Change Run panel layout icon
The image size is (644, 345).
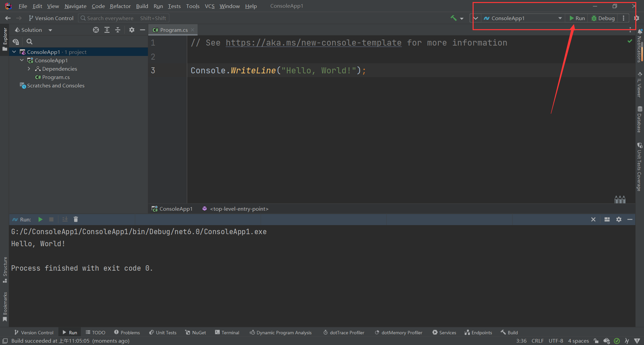coord(607,219)
